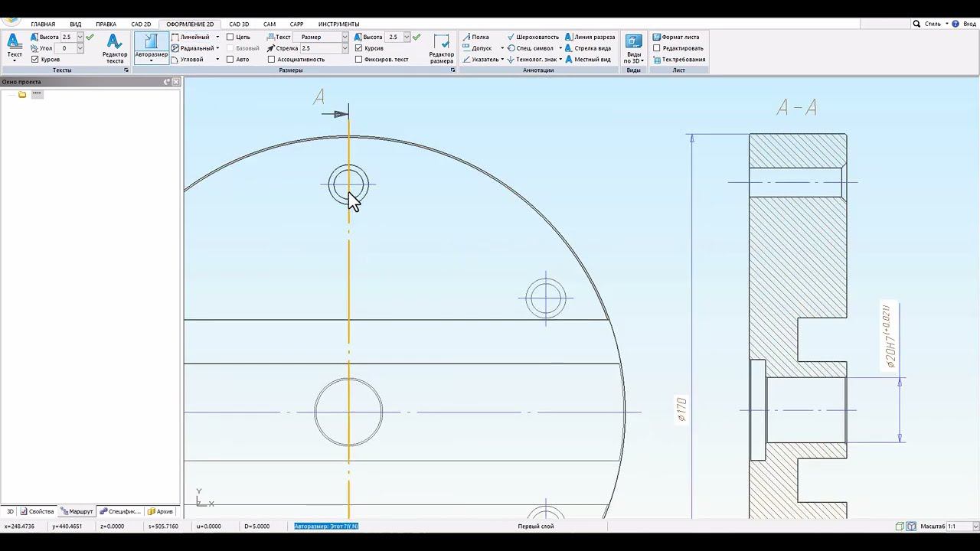Viewport: 980px width, 551px height.
Task: Open the Стрелка arrow size dropdown
Action: pos(345,48)
